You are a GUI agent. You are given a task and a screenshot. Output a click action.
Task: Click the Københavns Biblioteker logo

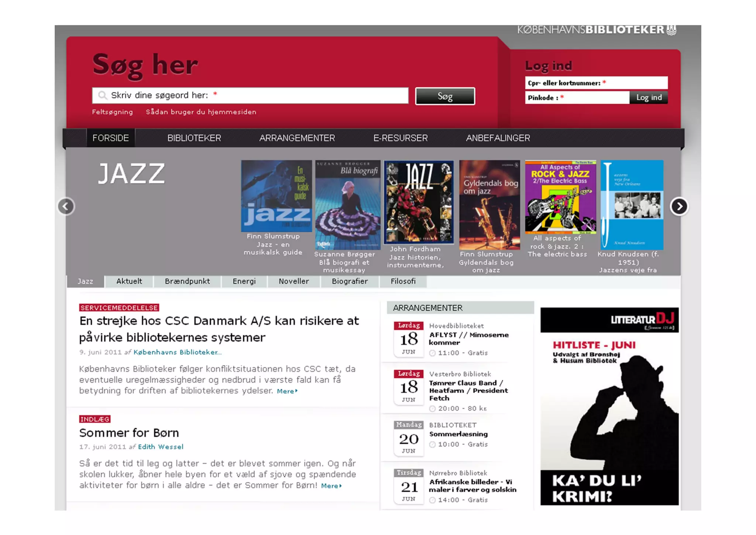(596, 30)
